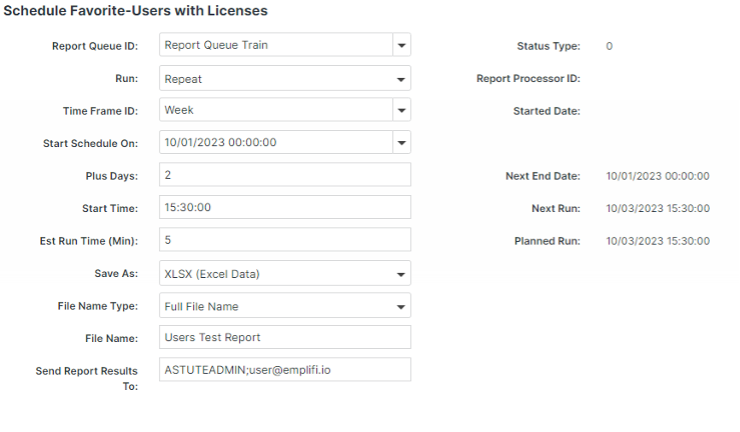The image size is (740, 432).
Task: Click the 'Full File Name' selected value text
Action: click(x=202, y=306)
